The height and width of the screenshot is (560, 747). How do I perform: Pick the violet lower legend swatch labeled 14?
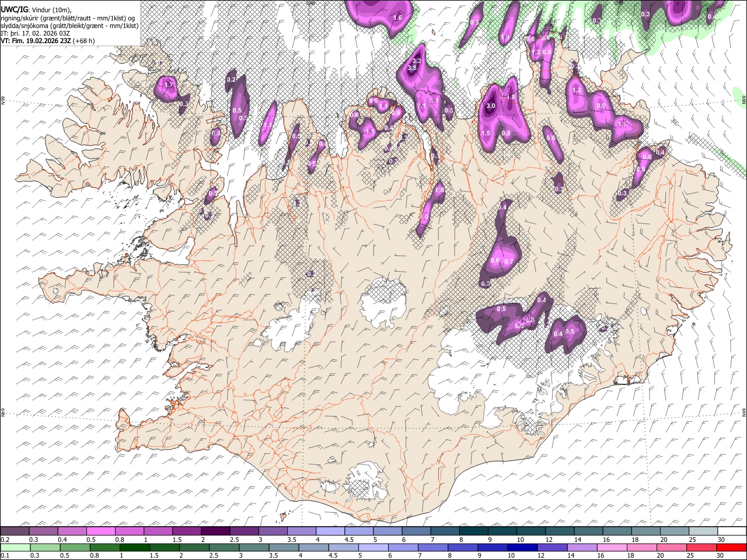pos(582,548)
